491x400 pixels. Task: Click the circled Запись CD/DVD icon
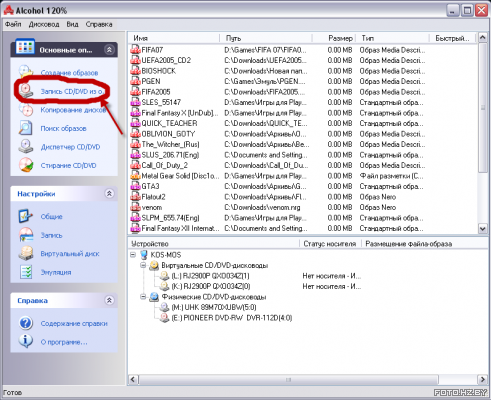tap(26, 91)
